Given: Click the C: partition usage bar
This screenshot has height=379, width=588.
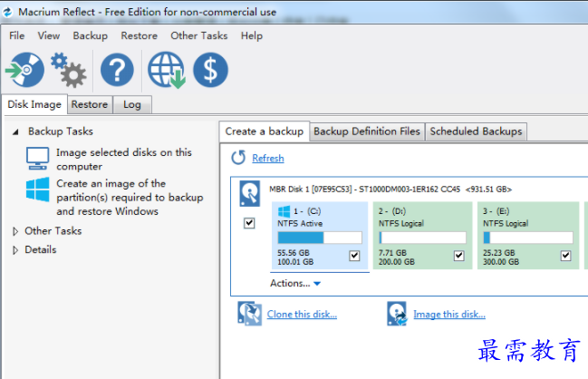Looking at the screenshot, I should [320, 238].
